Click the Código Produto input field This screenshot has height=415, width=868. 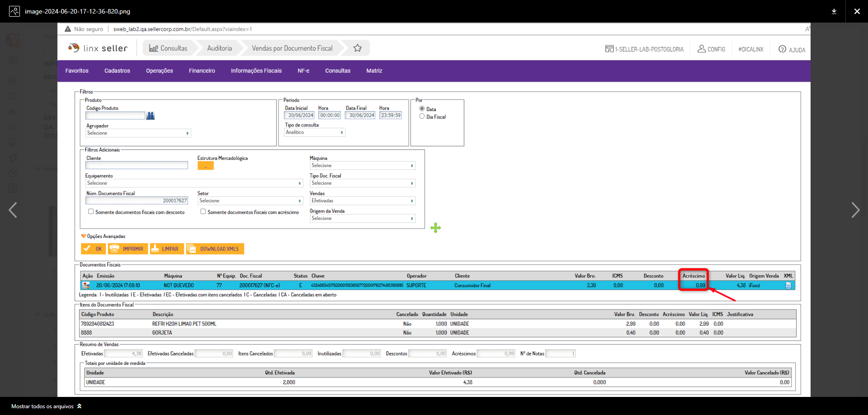115,116
